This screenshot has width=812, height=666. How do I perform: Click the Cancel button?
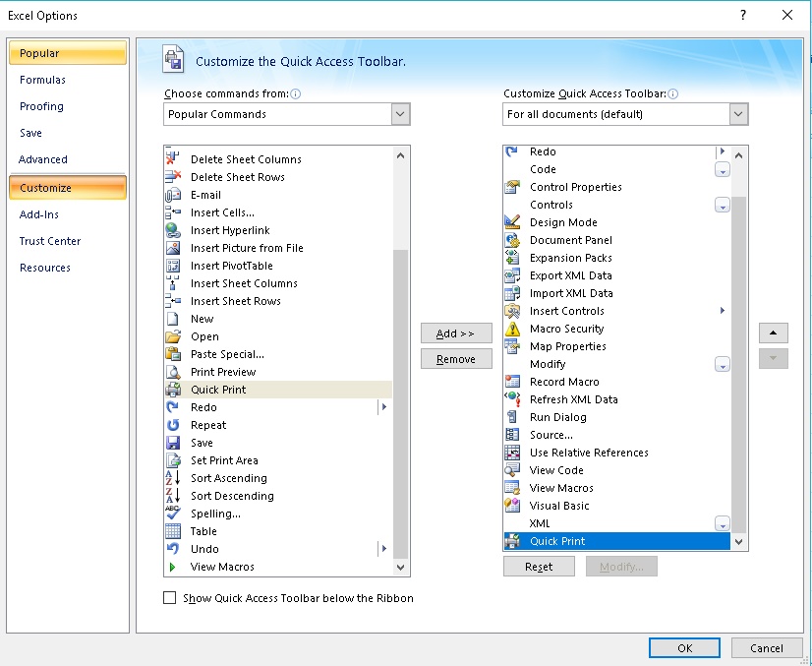pyautogui.click(x=767, y=648)
